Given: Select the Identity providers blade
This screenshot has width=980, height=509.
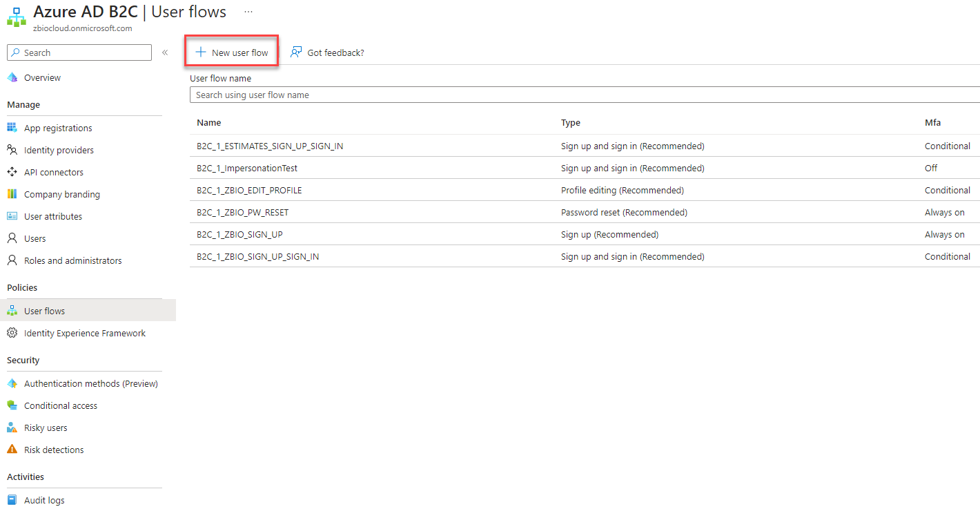Looking at the screenshot, I should point(59,149).
